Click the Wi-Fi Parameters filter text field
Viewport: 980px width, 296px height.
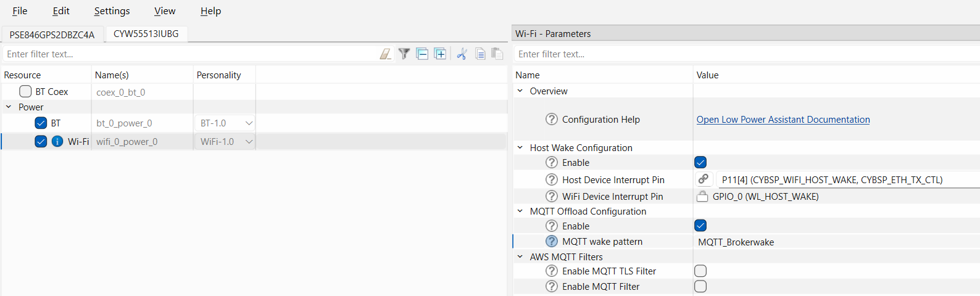click(x=741, y=54)
